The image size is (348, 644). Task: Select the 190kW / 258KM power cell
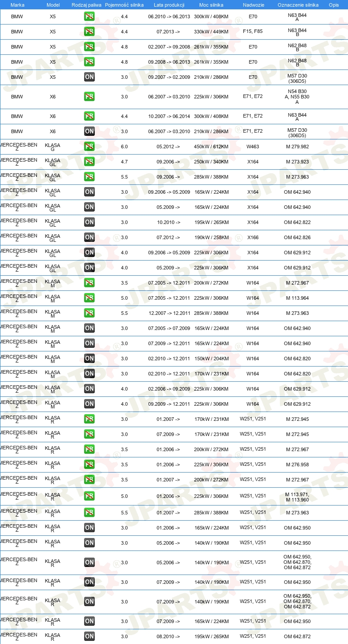point(211,237)
